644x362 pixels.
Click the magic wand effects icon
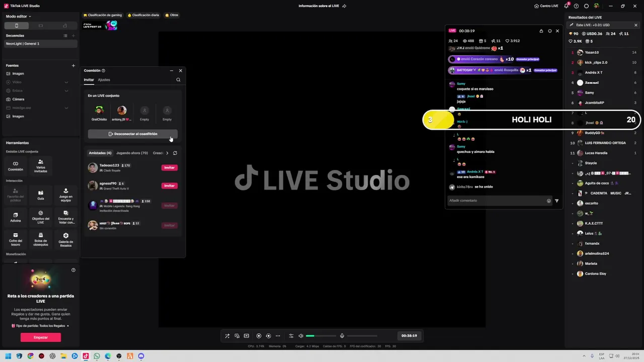click(x=227, y=336)
